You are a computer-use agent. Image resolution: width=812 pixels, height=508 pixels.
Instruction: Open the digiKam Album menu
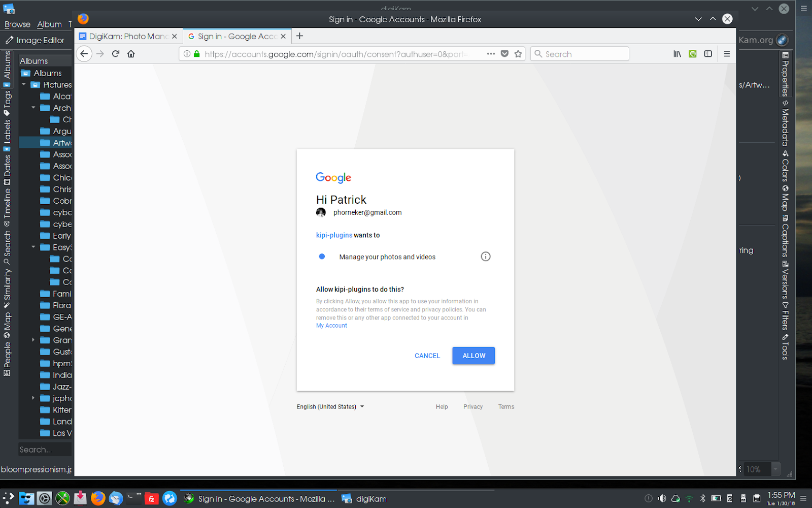49,24
